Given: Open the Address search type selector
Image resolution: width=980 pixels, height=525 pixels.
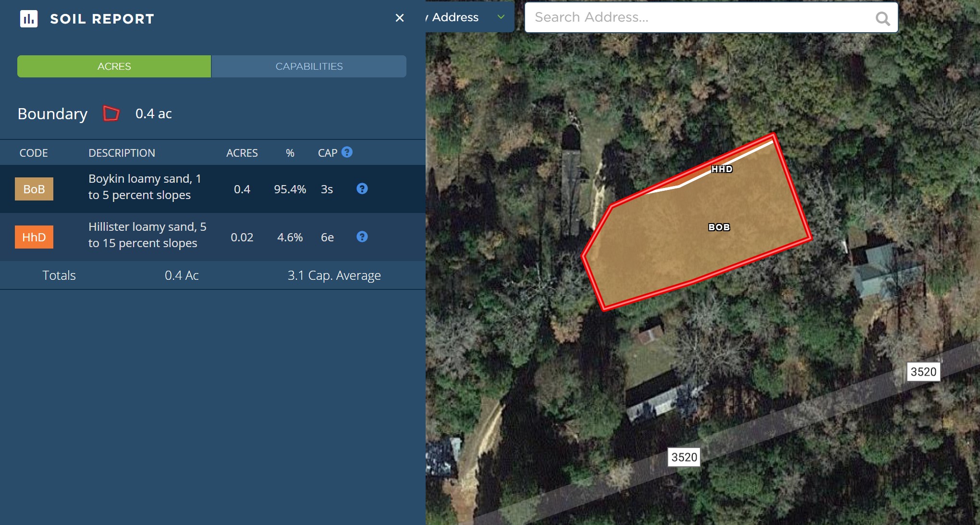Looking at the screenshot, I should click(x=470, y=17).
